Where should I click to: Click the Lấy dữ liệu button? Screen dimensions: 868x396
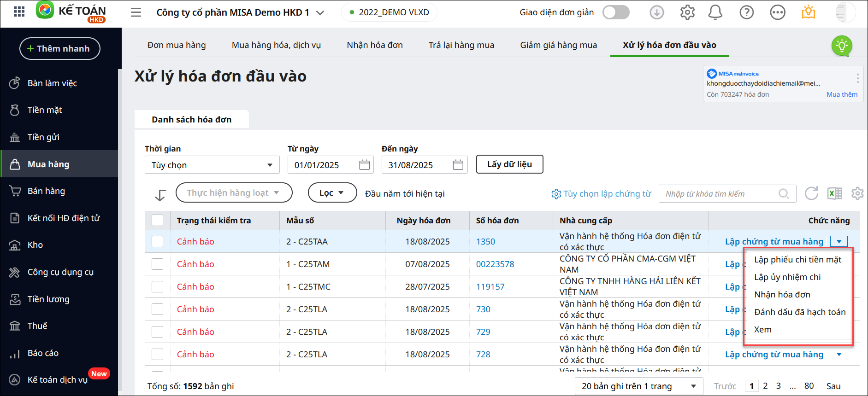[x=510, y=164]
